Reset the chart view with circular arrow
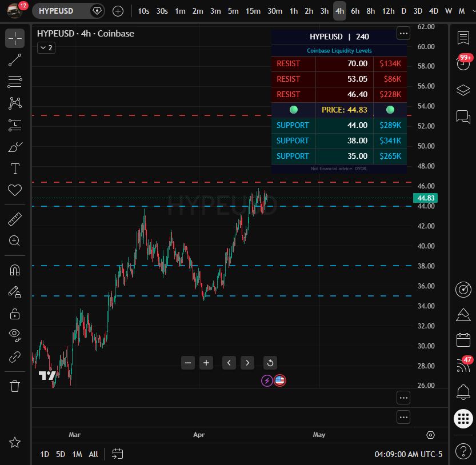This screenshot has height=465, width=476. point(270,363)
